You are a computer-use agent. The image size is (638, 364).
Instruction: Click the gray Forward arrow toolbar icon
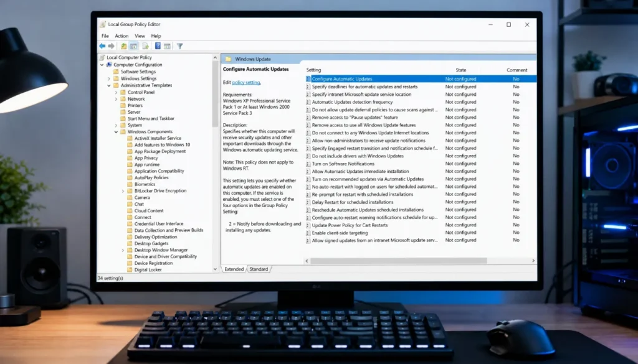pyautogui.click(x=111, y=46)
